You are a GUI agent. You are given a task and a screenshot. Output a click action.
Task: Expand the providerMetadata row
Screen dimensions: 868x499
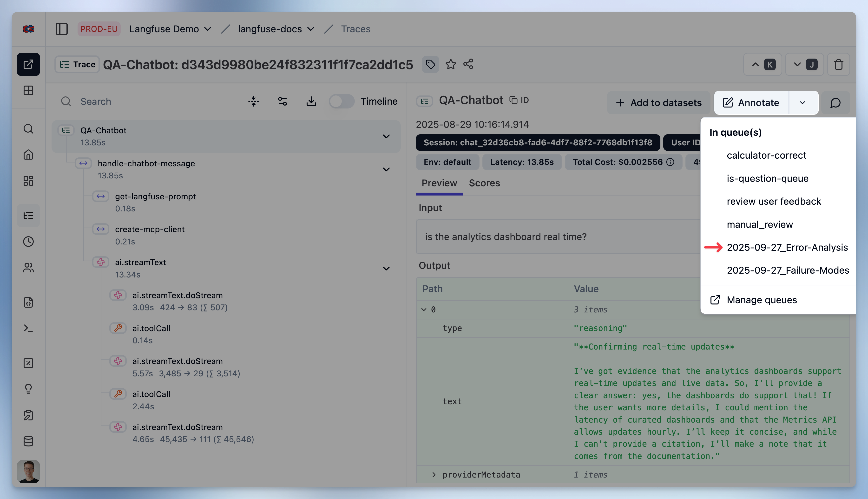tap(434, 475)
